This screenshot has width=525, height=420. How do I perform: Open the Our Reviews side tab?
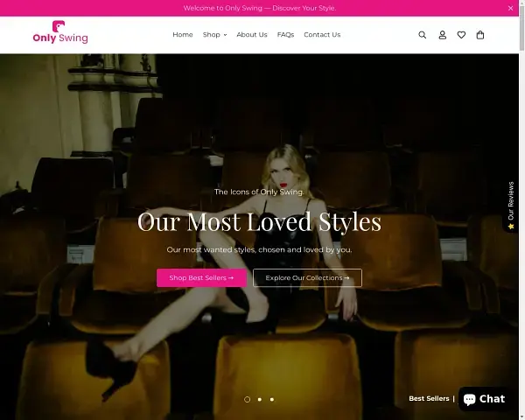tap(512, 206)
